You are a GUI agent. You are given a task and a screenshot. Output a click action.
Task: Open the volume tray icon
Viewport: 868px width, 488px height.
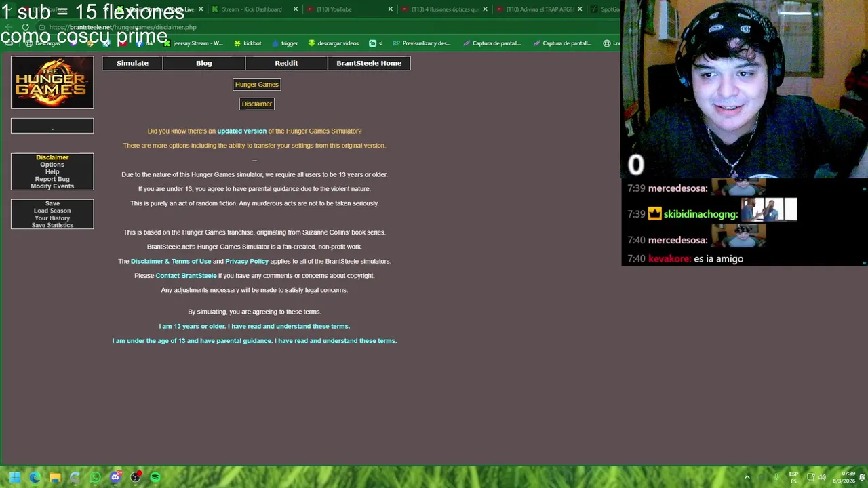click(x=822, y=477)
